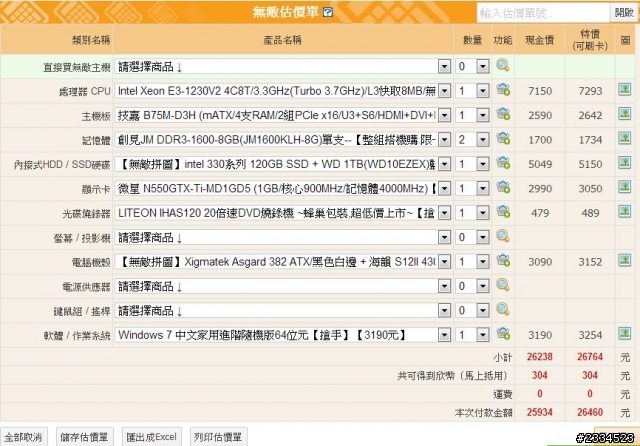Focus the 輸入估價單號 input field
Image resolution: width=640 pixels, height=446 pixels.
click(543, 13)
